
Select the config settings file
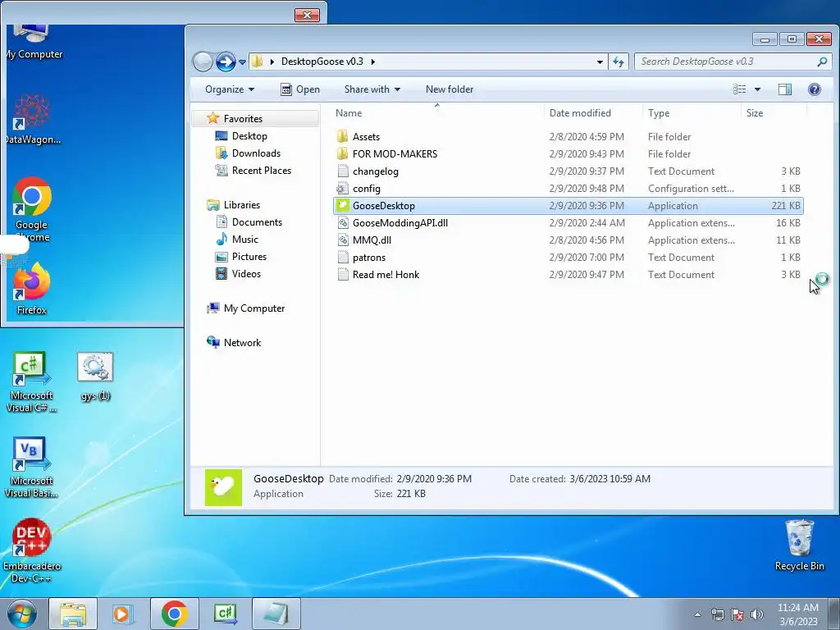[367, 189]
